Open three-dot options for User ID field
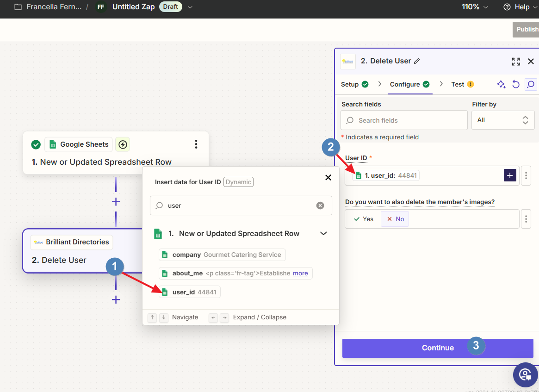 [526, 175]
